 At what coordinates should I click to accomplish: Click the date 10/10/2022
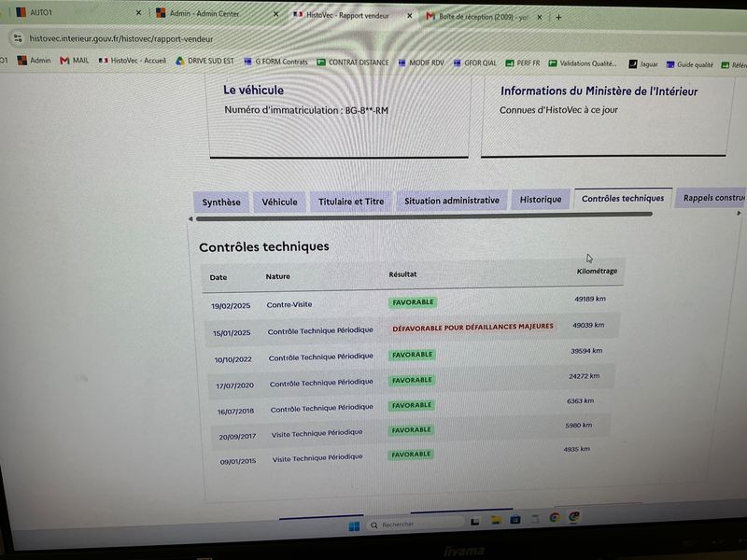(x=233, y=359)
